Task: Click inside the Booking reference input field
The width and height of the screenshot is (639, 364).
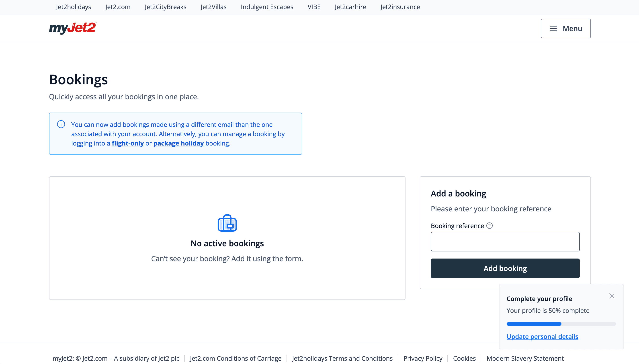Action: pyautogui.click(x=505, y=241)
